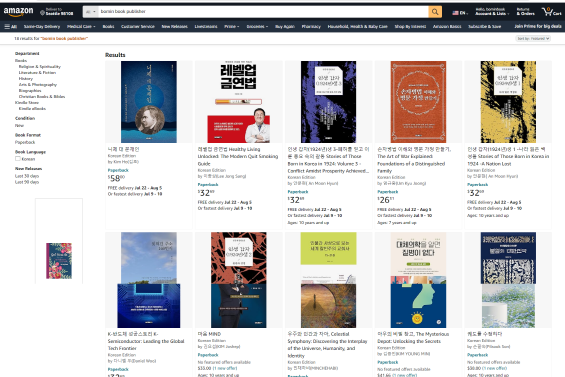565x377 pixels.
Task: Open the search category All dropdown
Action: [x=90, y=12]
